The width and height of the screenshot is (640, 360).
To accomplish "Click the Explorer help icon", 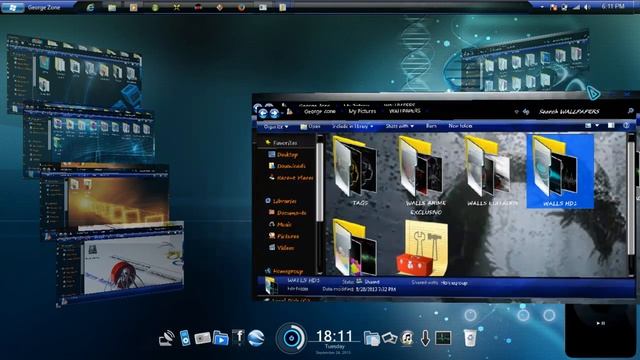I will tap(626, 126).
